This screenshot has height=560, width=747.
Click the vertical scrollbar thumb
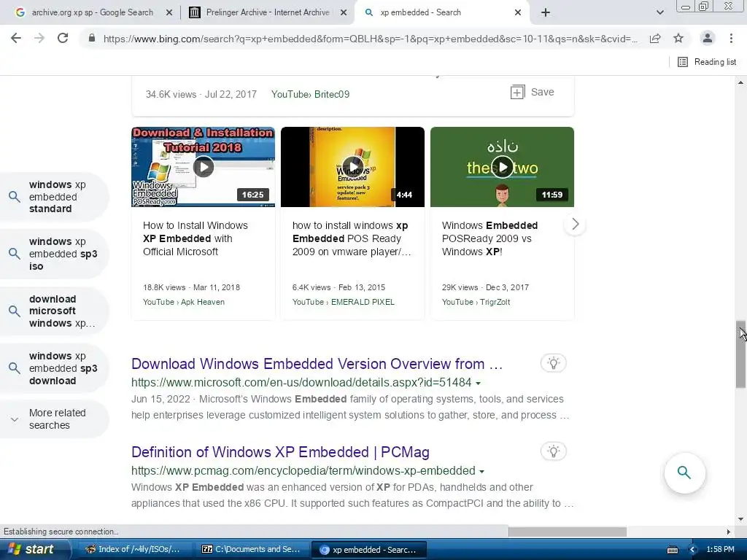(x=741, y=354)
